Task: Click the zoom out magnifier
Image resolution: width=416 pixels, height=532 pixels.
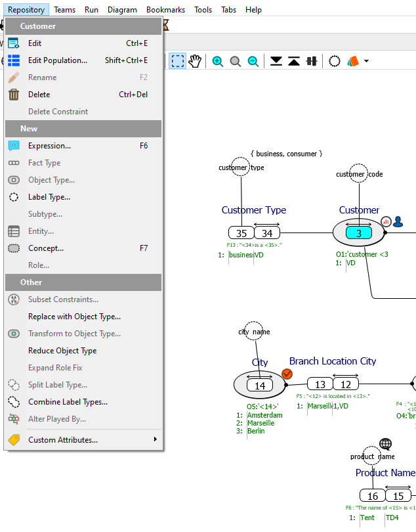Action: click(x=253, y=61)
